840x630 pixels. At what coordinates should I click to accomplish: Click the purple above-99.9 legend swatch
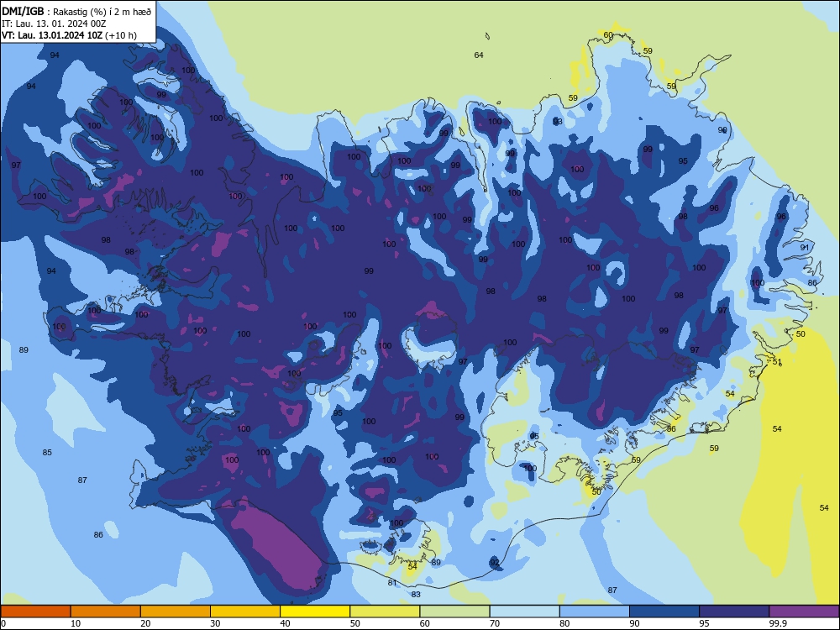[x=804, y=612]
